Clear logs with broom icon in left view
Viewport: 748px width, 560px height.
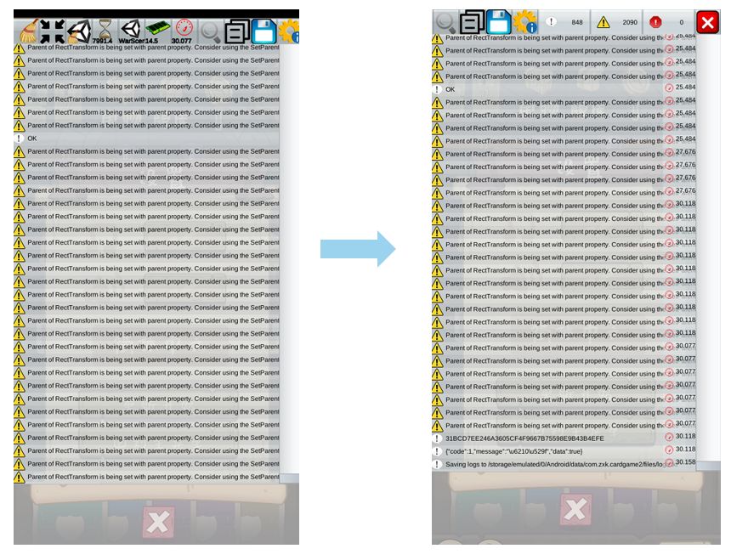coord(29,32)
